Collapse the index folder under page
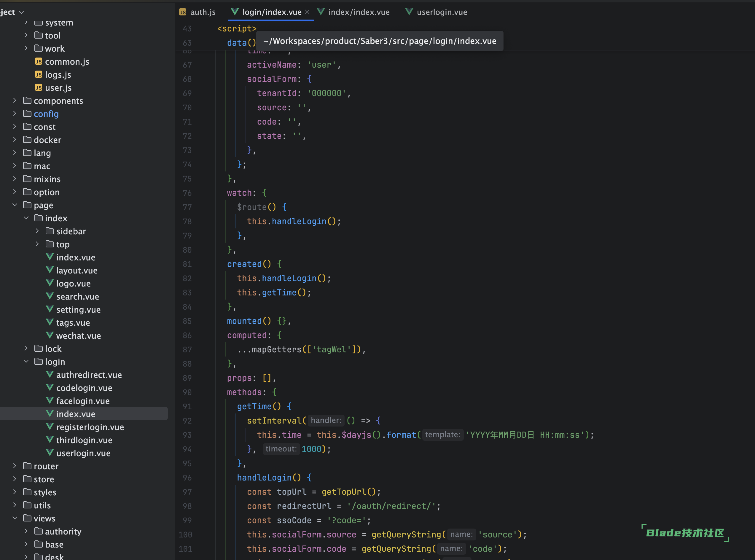The width and height of the screenshot is (755, 560). [x=26, y=218]
